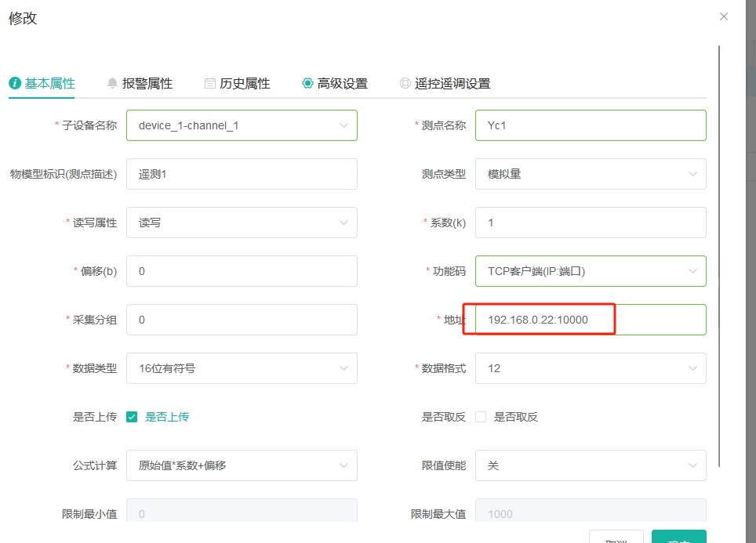Screen dimensions: 756x543
Task: Click the 测点名称 field containing Yc1
Action: (x=591, y=125)
